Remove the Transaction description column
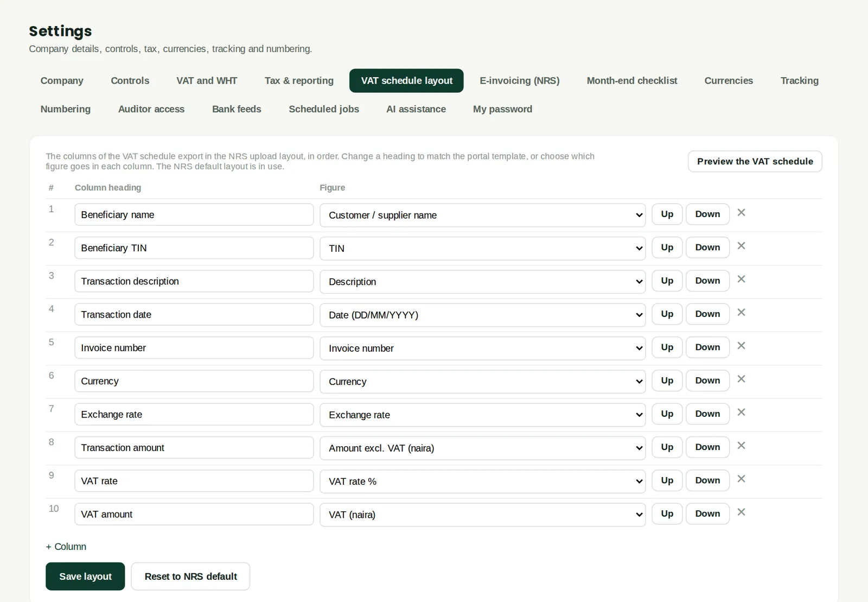 [741, 279]
